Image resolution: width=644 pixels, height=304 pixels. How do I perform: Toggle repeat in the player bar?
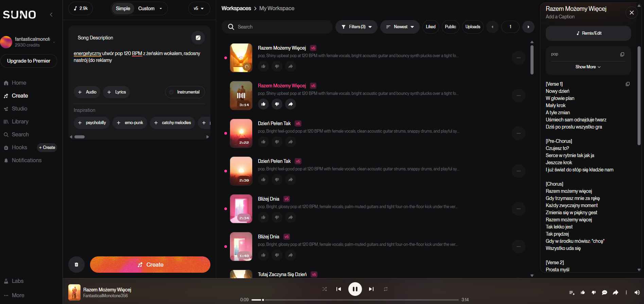point(386,289)
